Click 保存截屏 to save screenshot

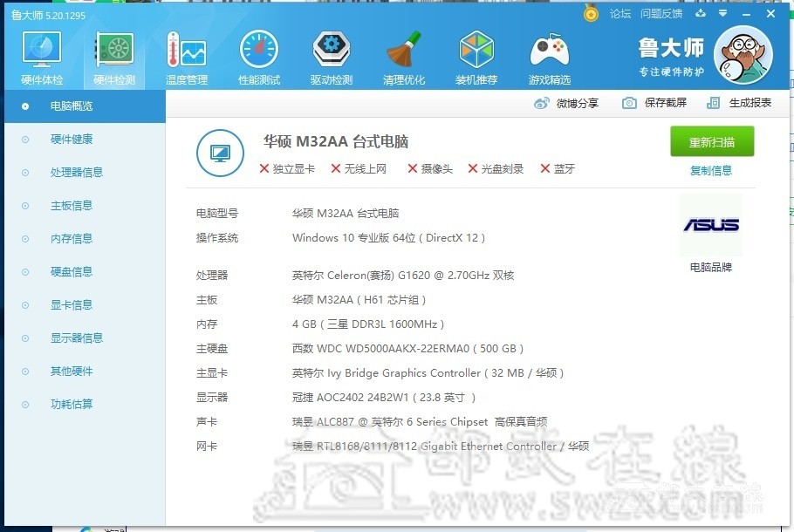pos(655,103)
